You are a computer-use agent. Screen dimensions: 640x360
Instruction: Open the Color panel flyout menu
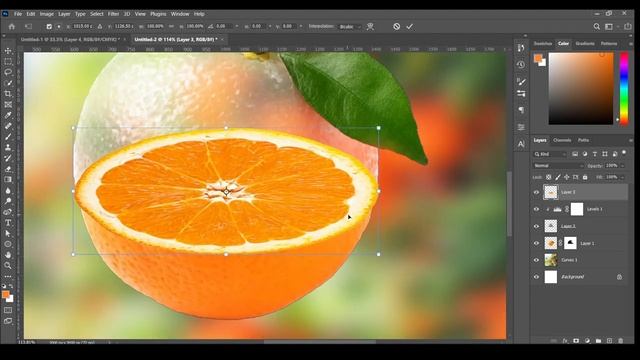(x=630, y=44)
